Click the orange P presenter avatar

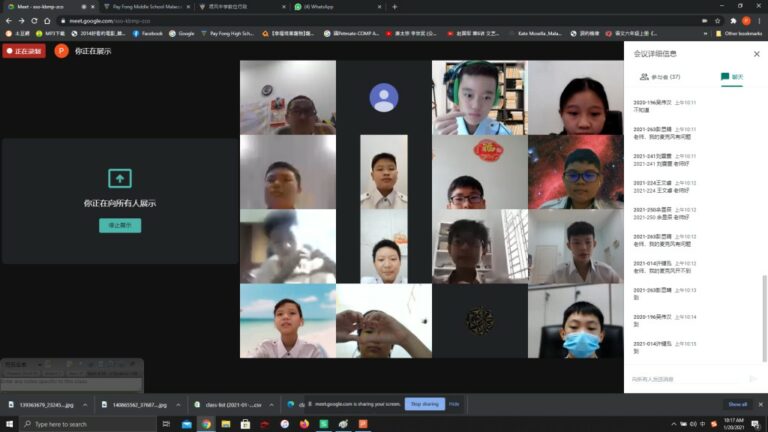[x=61, y=51]
